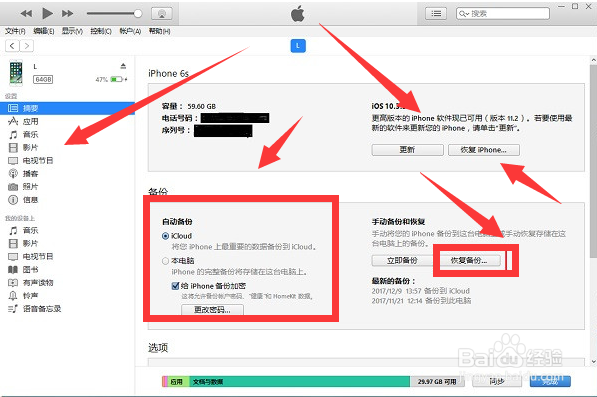Click the 文稿与数据 segment in storage bar
The image size is (597, 397).
point(299,381)
